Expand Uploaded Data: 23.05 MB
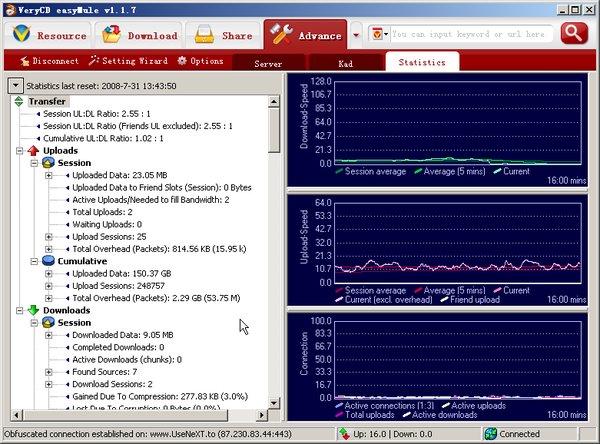This screenshot has height=444, width=600. point(49,175)
